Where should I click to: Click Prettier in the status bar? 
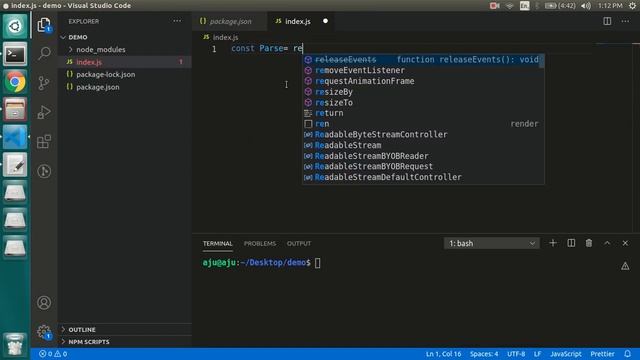(602, 354)
